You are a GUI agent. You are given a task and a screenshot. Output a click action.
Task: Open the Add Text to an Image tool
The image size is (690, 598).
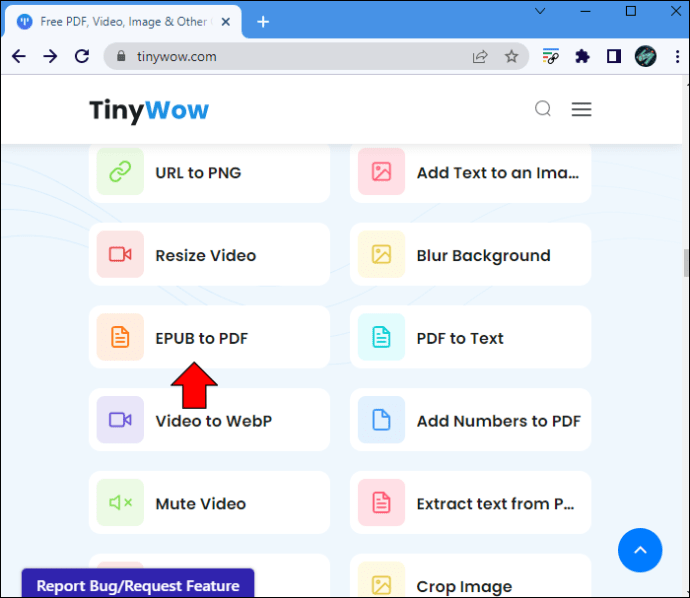470,172
